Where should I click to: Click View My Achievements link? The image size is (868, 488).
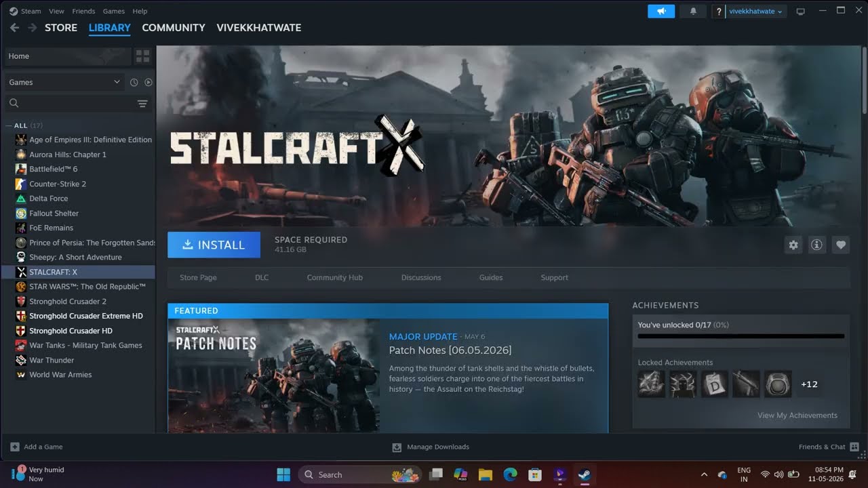797,415
